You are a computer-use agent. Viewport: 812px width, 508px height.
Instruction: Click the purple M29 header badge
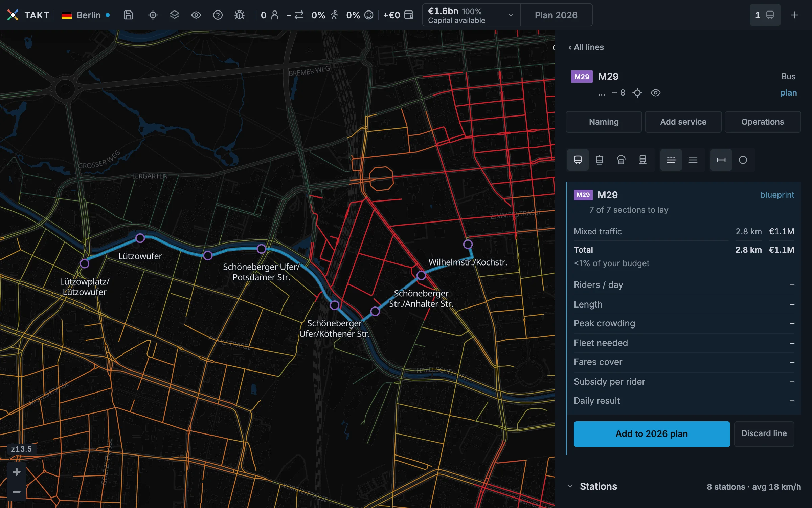tap(582, 77)
